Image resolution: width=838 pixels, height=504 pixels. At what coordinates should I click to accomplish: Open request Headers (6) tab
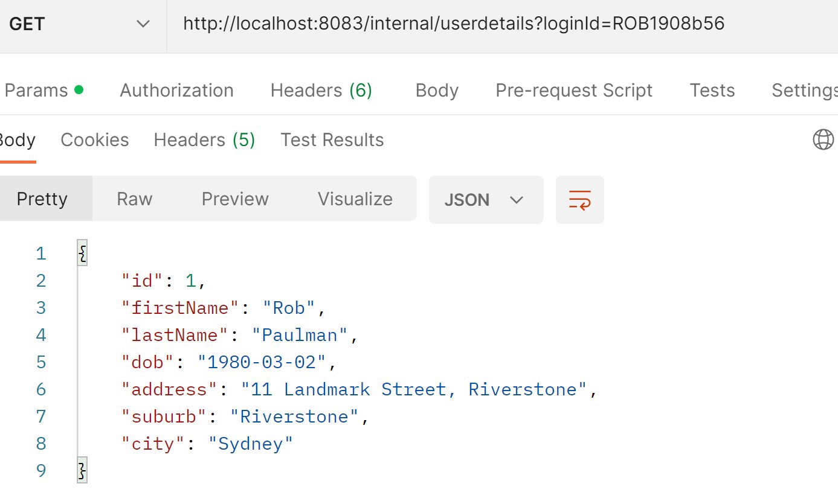coord(321,91)
